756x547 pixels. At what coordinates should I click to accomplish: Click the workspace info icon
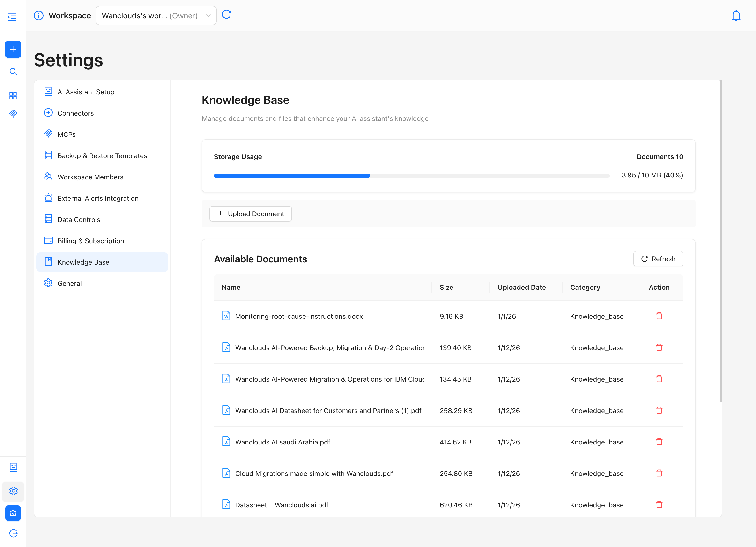39,16
